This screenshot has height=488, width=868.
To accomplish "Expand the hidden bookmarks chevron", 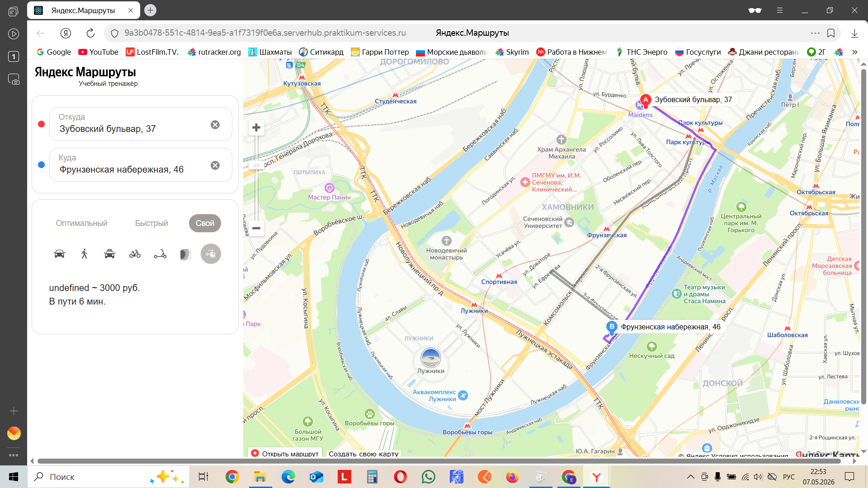I will pos(854,52).
